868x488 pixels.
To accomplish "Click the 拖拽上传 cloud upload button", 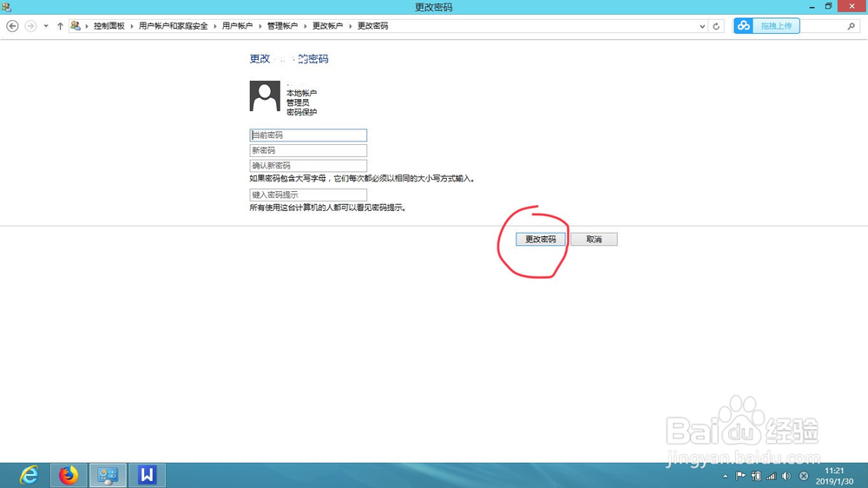I will click(x=766, y=25).
